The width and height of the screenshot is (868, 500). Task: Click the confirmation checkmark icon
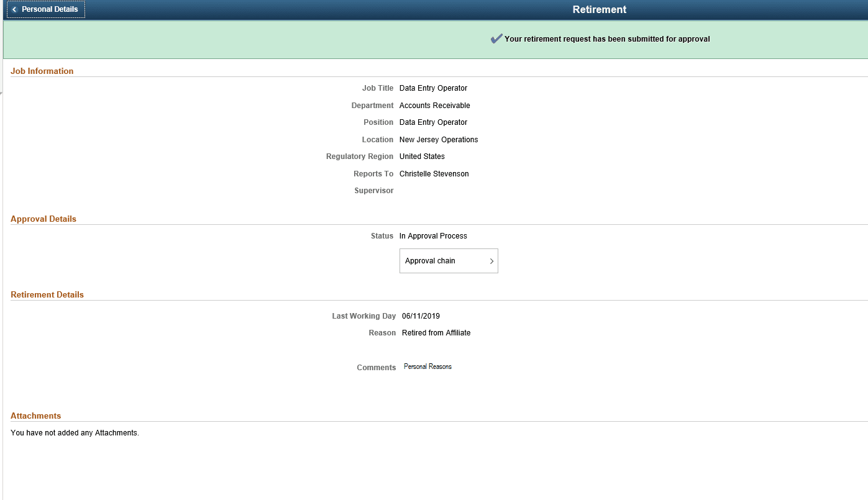(496, 39)
